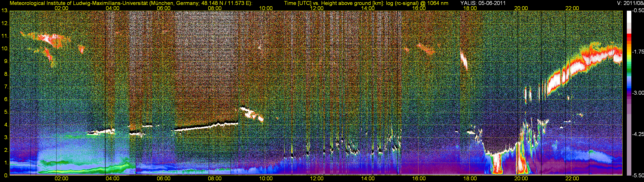Click the 02:00 label on the bottom time axis
Screen dimensions: 644x182
pyautogui.click(x=61, y=179)
